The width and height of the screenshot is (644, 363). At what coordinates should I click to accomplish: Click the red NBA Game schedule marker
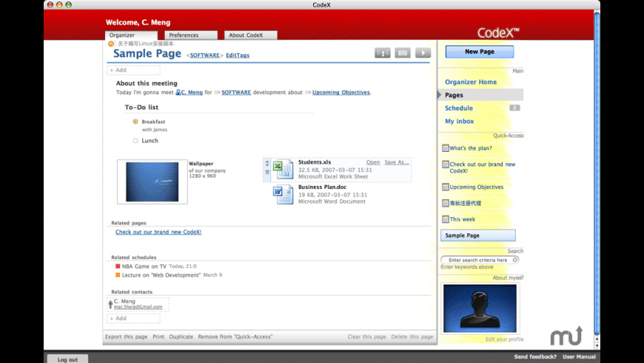click(118, 267)
